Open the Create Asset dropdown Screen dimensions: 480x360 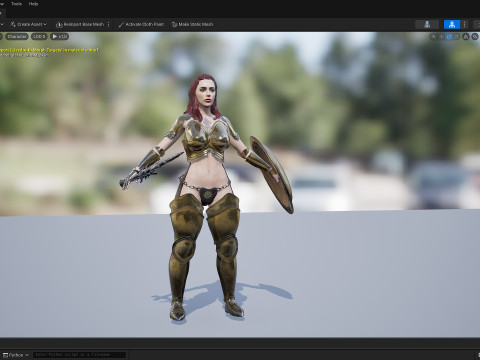(x=29, y=24)
